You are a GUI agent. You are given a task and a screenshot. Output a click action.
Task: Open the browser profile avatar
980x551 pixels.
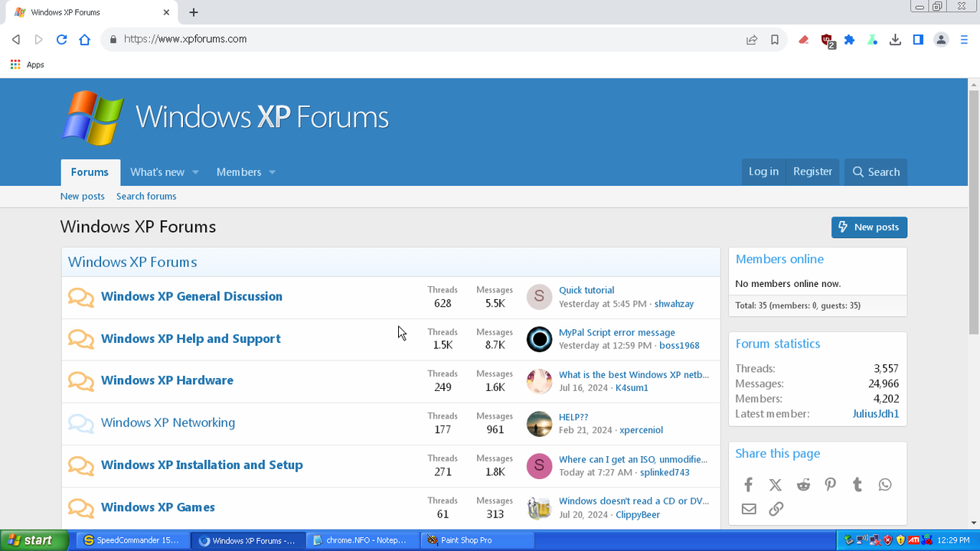point(941,40)
